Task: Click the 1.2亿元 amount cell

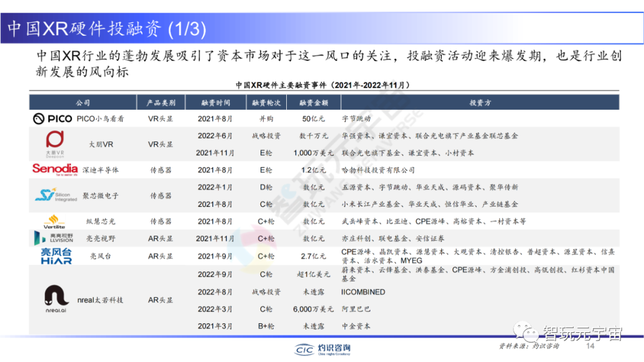Action: 314,170
